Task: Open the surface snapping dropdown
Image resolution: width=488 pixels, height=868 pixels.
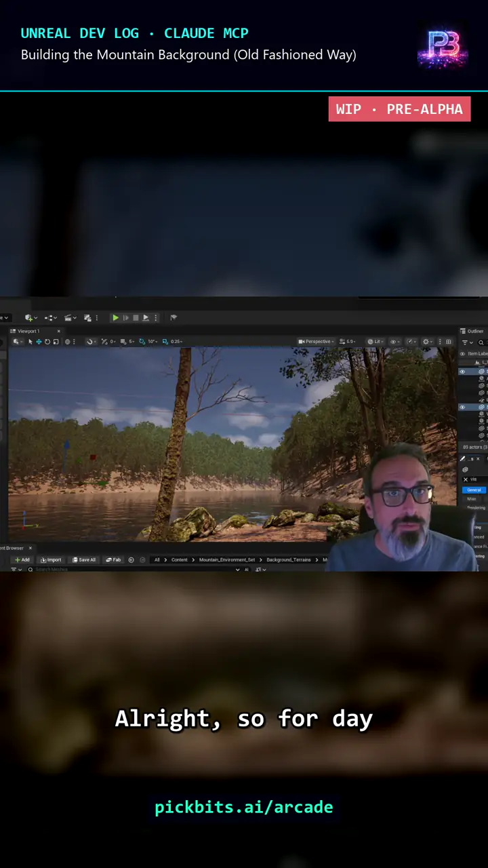Action: click(x=90, y=341)
